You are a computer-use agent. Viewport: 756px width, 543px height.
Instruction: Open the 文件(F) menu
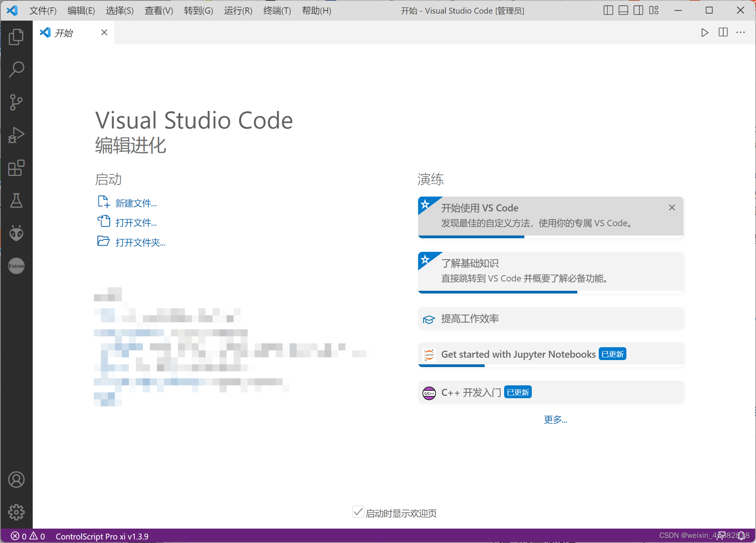tap(43, 11)
